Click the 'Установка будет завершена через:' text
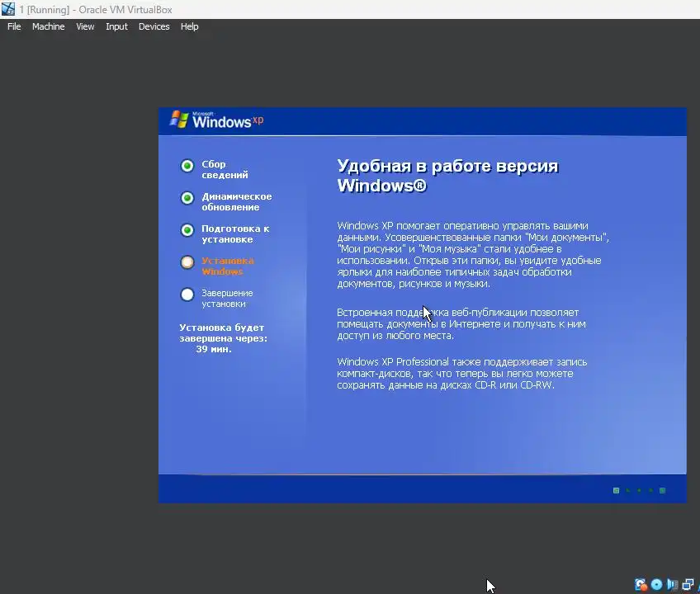The height and width of the screenshot is (594, 700). tap(223, 333)
